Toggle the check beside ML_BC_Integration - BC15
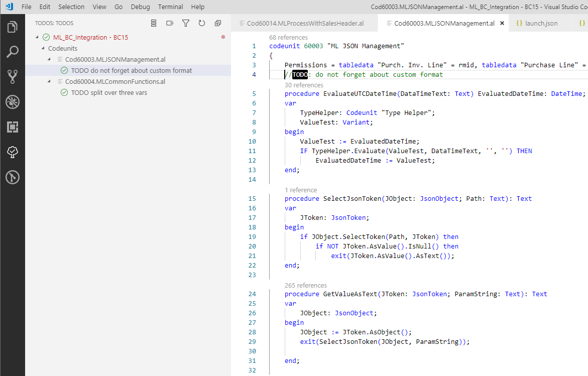The width and height of the screenshot is (588, 376). click(x=46, y=37)
